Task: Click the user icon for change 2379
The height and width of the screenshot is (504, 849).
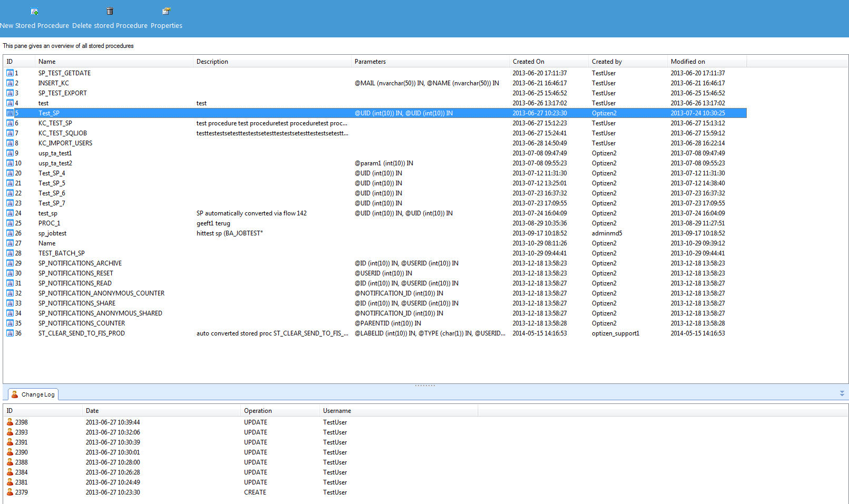Action: point(10,492)
